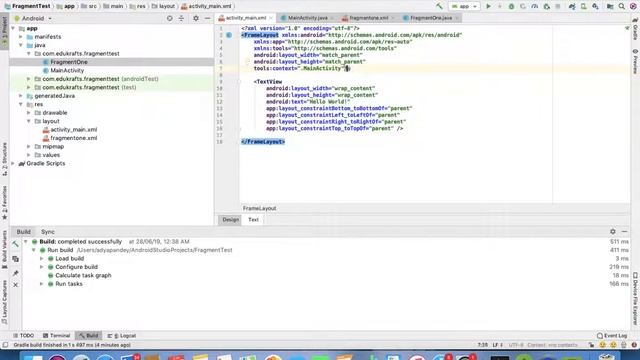
Task: Switch to the fragmentone.xml editor tab
Action: [369, 18]
